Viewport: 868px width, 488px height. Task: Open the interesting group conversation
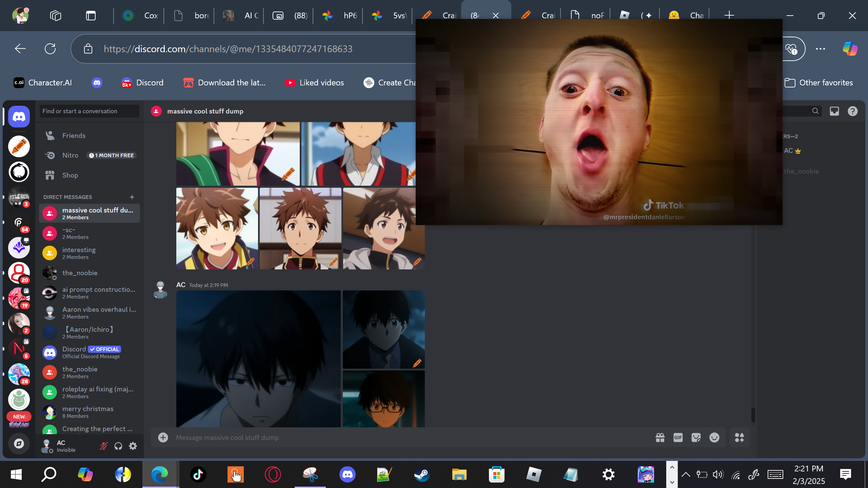coord(90,253)
